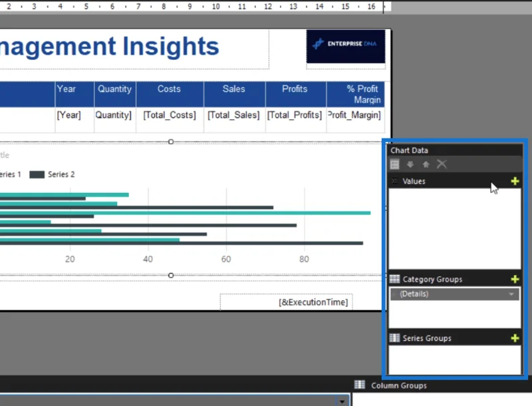The height and width of the screenshot is (406, 532).
Task: Open the (Details) category group dropdown
Action: [511, 294]
